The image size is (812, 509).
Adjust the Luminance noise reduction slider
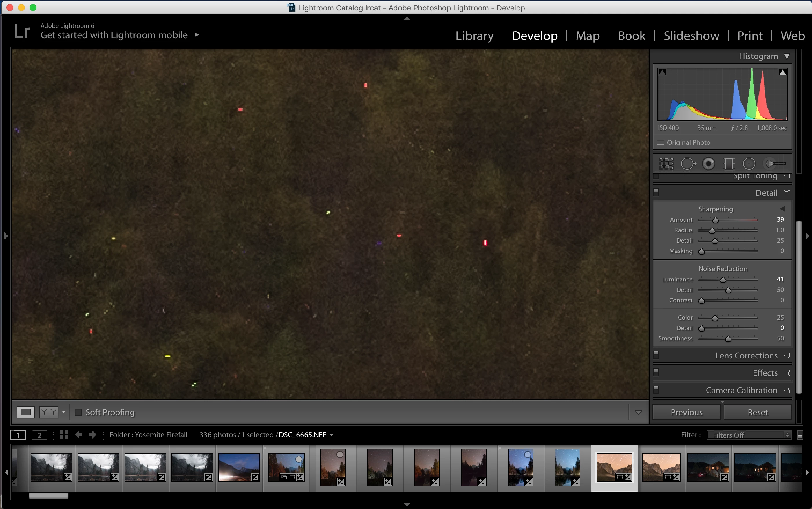pyautogui.click(x=723, y=280)
